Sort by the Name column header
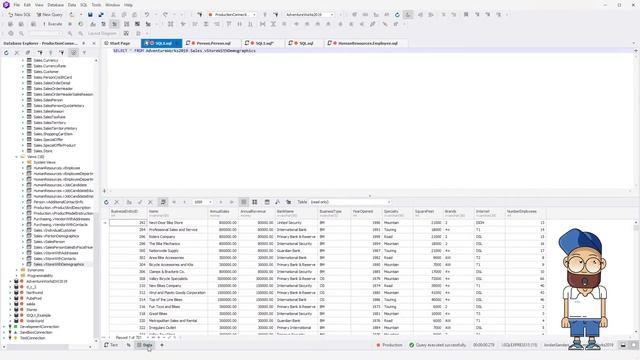This screenshot has width=640, height=360. (x=177, y=213)
